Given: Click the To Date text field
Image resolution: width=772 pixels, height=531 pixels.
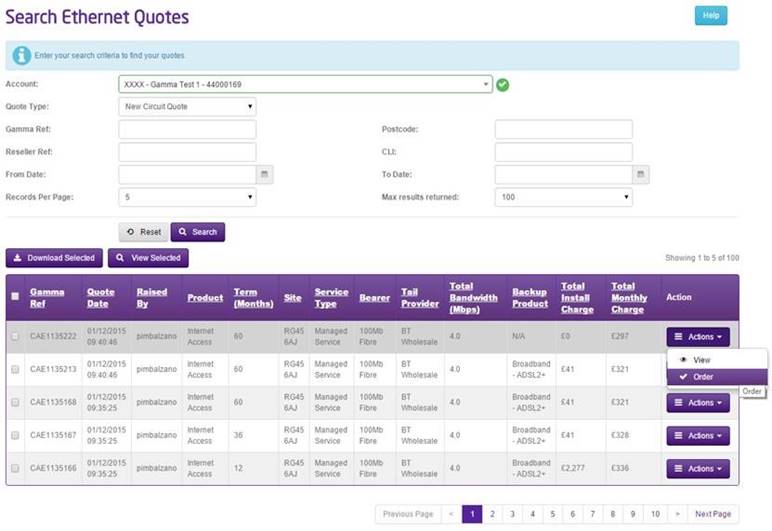Looking at the screenshot, I should (x=564, y=174).
